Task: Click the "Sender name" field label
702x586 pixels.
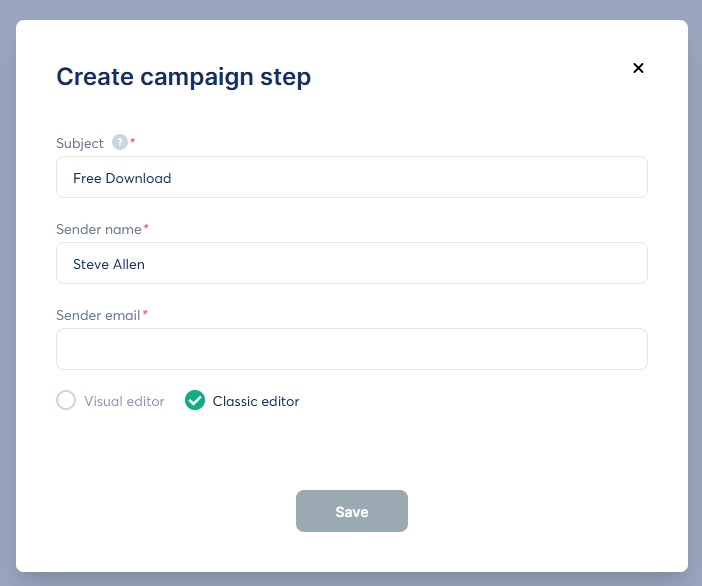Action: [99, 229]
